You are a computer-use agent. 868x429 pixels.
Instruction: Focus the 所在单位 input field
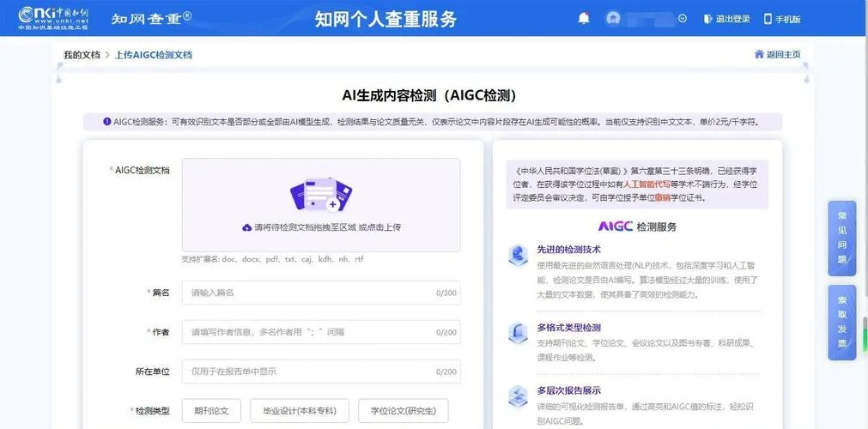(321, 372)
